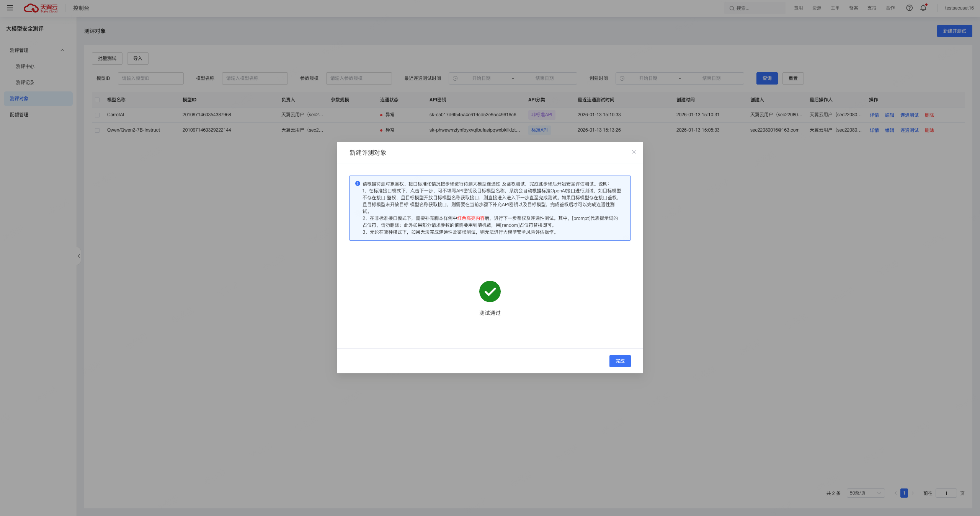
Task: Click the 模型ID input field
Action: click(x=150, y=78)
